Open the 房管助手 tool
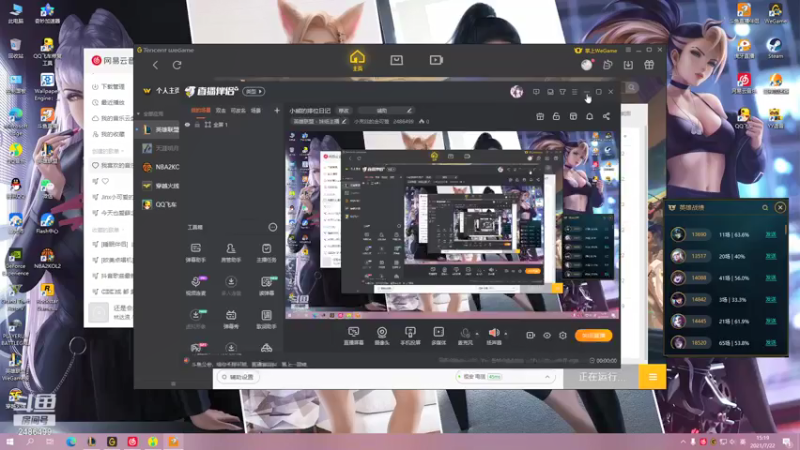Image resolution: width=800 pixels, height=450 pixels. pos(231,253)
